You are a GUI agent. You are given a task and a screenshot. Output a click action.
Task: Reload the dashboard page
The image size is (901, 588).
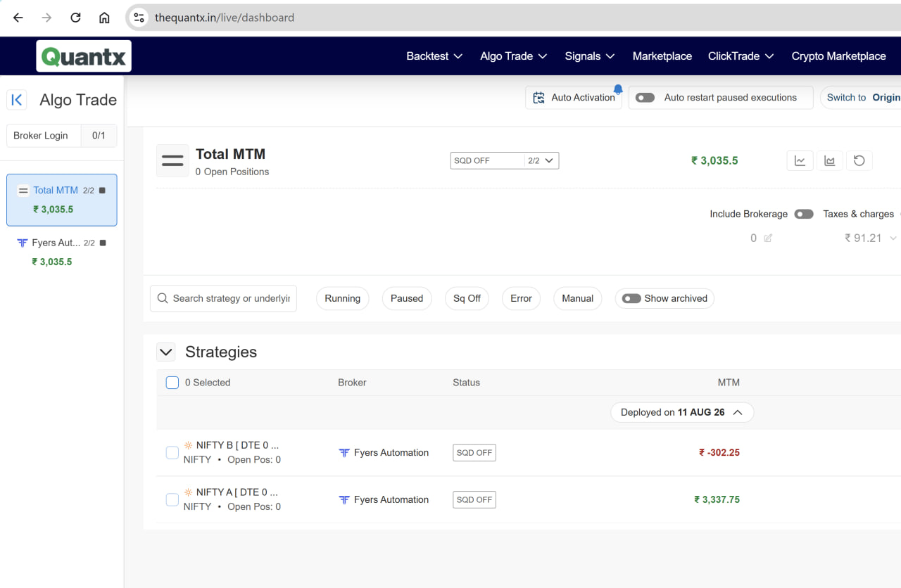(75, 18)
